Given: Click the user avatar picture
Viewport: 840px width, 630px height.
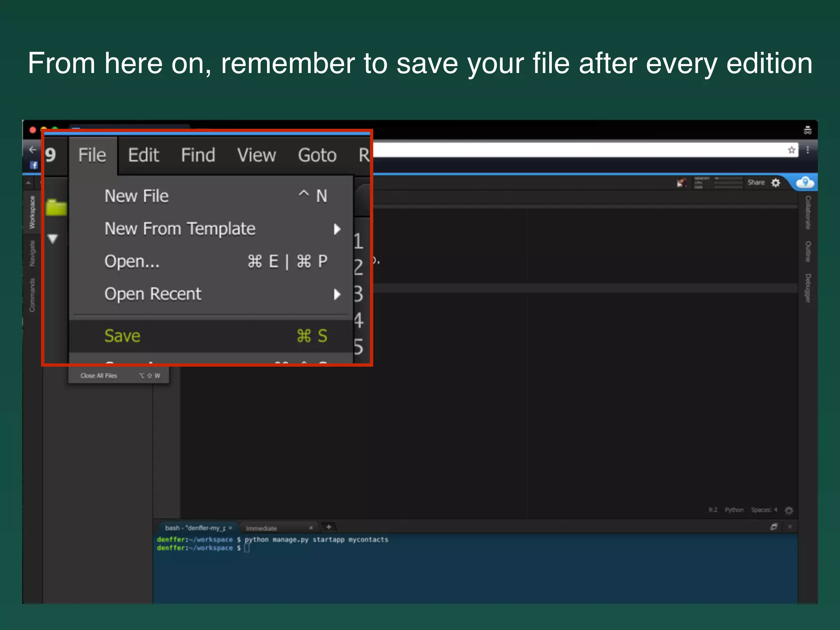Looking at the screenshot, I should tap(682, 183).
